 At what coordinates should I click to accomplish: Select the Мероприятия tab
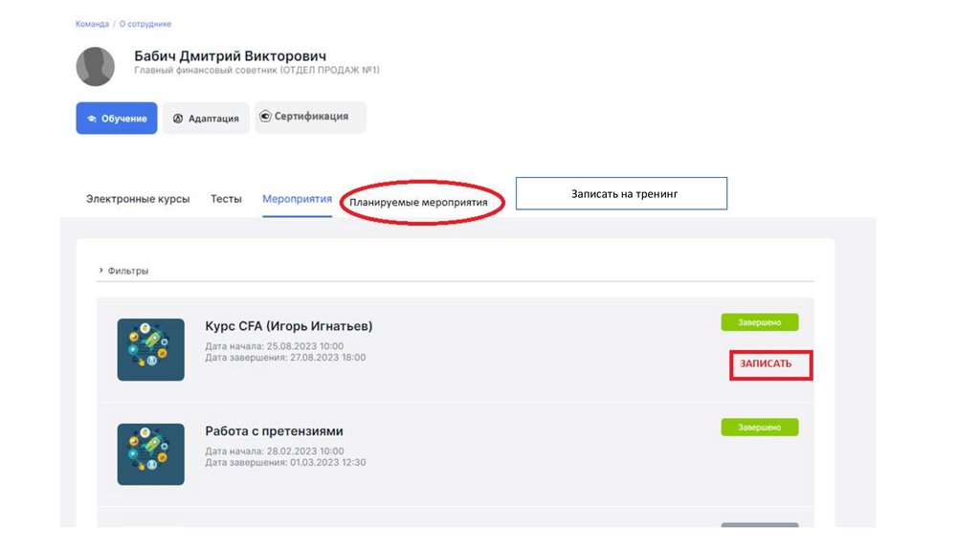(x=297, y=199)
